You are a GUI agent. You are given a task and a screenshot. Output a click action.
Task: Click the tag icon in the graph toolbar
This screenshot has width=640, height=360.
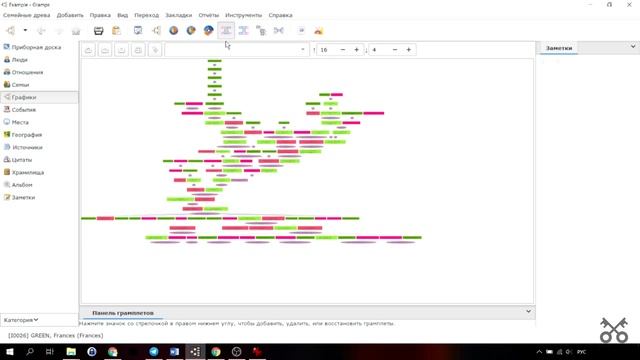[x=155, y=50]
